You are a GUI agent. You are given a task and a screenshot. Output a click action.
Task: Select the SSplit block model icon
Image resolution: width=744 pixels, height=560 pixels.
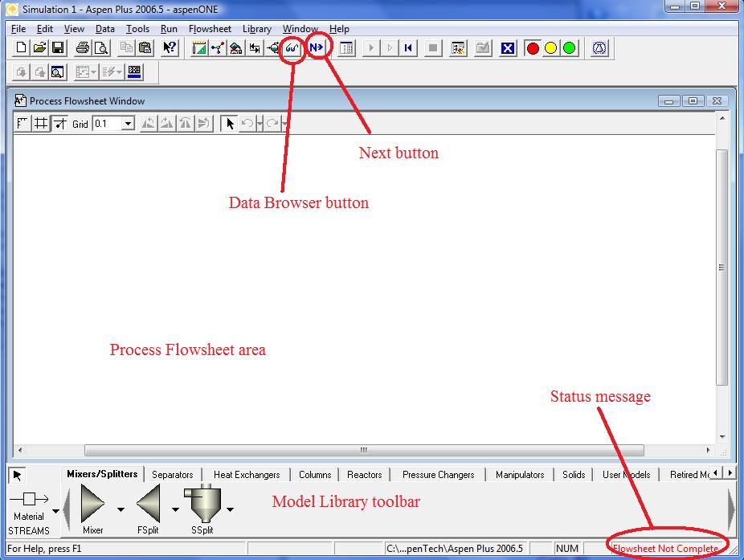coord(202,505)
